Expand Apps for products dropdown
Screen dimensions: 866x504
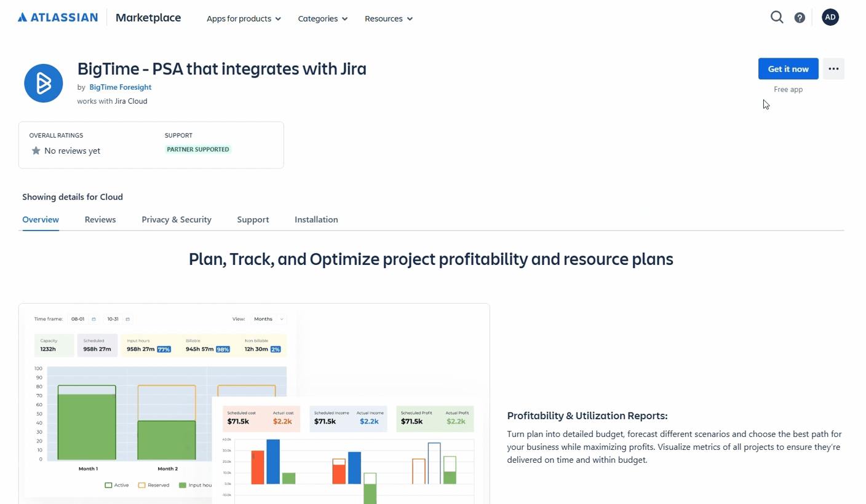click(x=244, y=18)
